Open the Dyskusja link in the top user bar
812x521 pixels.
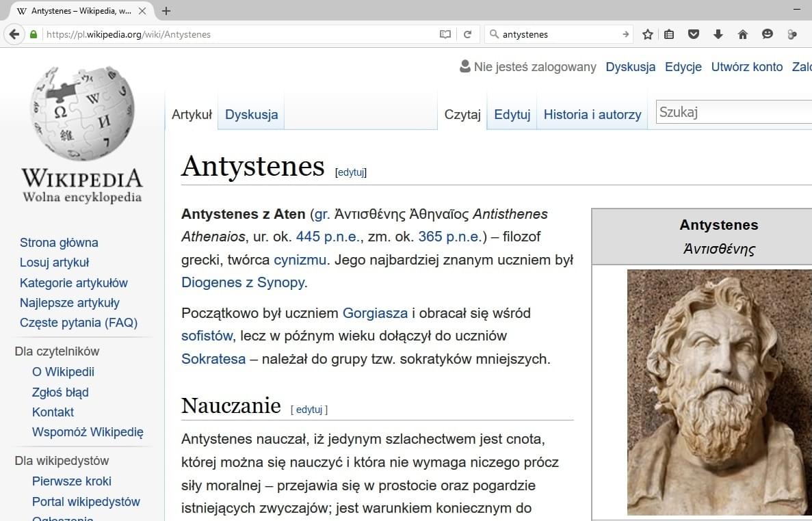click(x=630, y=67)
